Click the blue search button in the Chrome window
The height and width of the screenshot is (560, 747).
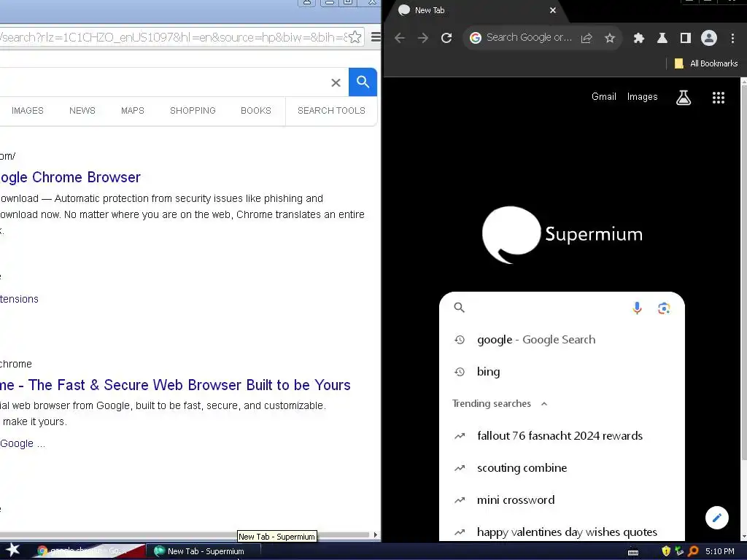(363, 82)
